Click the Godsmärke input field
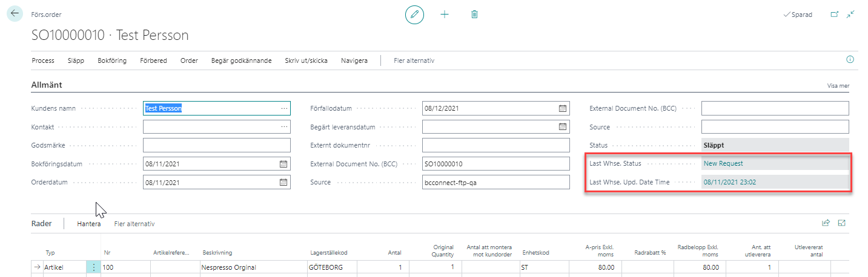The image size is (868, 277). pyautogui.click(x=216, y=145)
